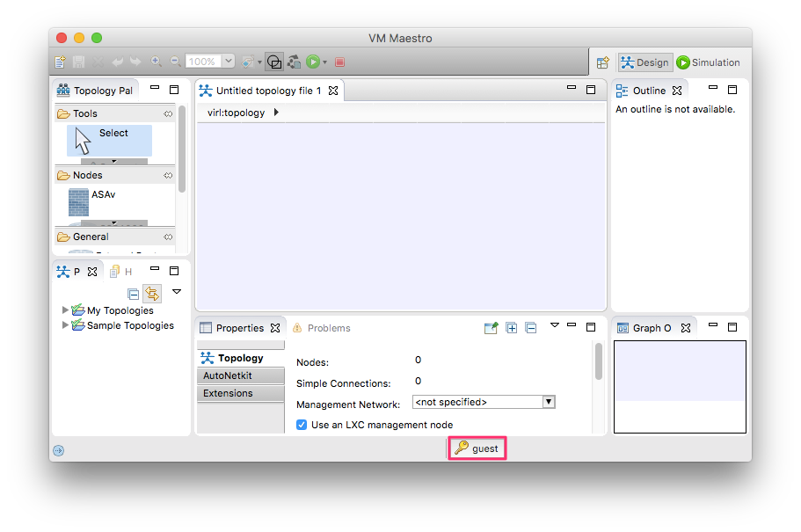Image resolution: width=801 pixels, height=532 pixels.
Task: Expand the General palette folder
Action: pyautogui.click(x=83, y=237)
